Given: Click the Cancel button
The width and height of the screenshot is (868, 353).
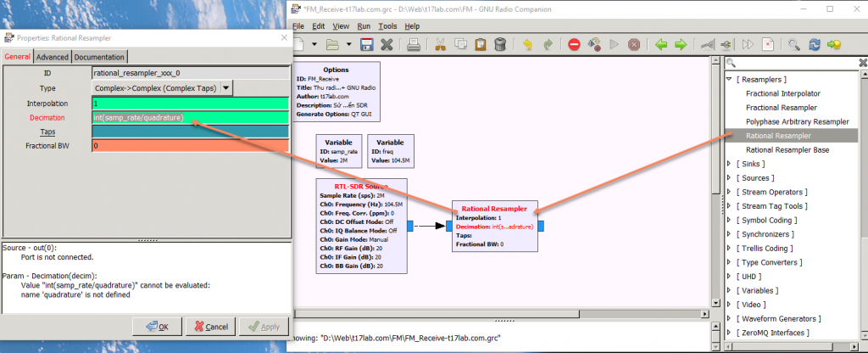Looking at the screenshot, I should coord(209,327).
